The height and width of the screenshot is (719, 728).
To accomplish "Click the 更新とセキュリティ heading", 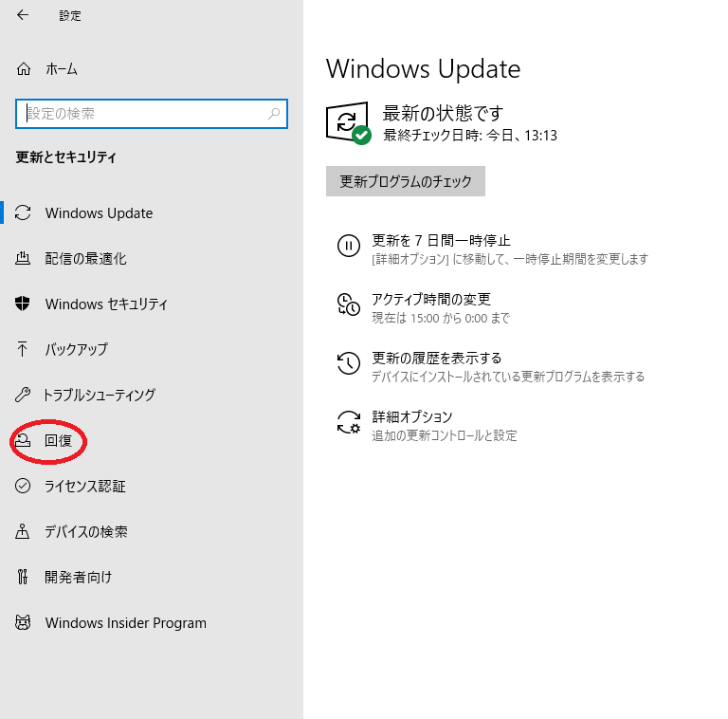I will [x=66, y=157].
